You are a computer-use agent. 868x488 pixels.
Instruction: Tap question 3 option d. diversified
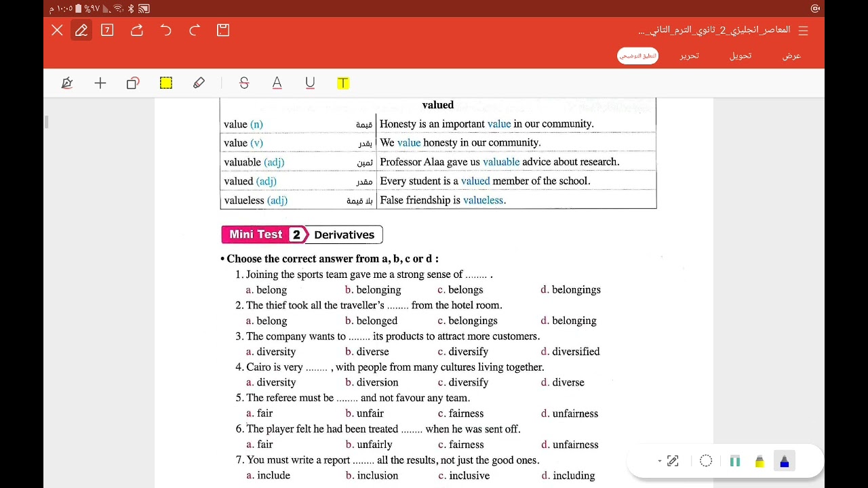pyautogui.click(x=570, y=351)
